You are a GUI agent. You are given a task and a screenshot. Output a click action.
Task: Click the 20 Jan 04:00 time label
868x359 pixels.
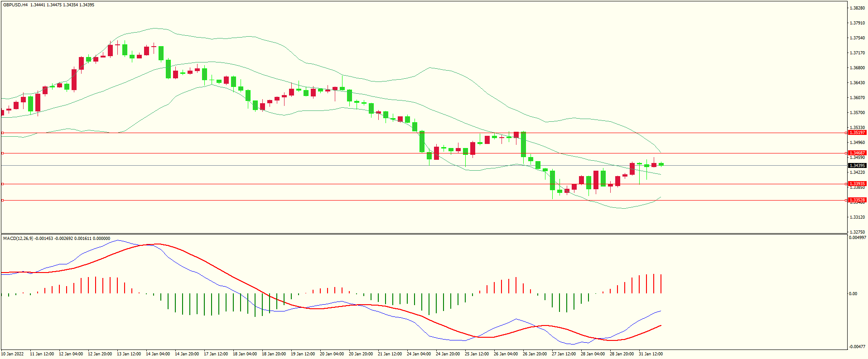coord(332,354)
